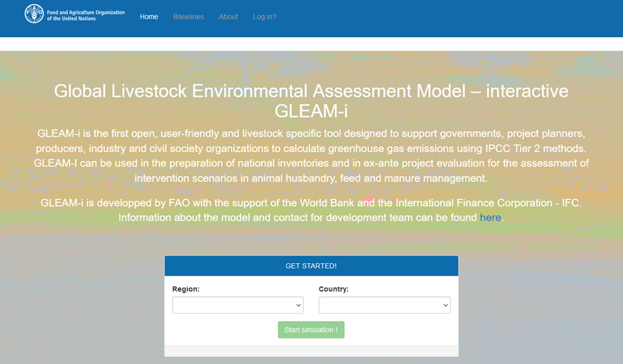Viewport: 623px width, 364px height.
Task: Click the Food and Agriculture Organization name text
Action: (86, 15)
